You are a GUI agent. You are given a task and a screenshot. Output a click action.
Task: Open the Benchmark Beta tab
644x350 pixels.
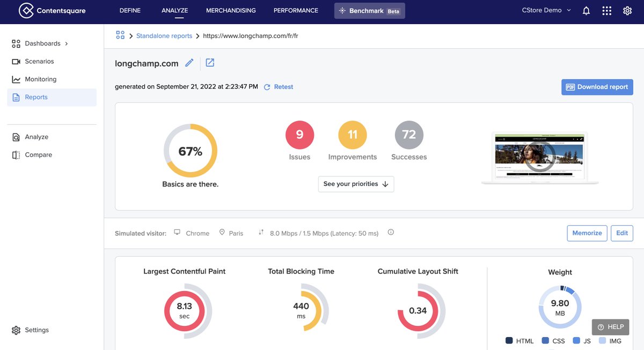click(370, 11)
